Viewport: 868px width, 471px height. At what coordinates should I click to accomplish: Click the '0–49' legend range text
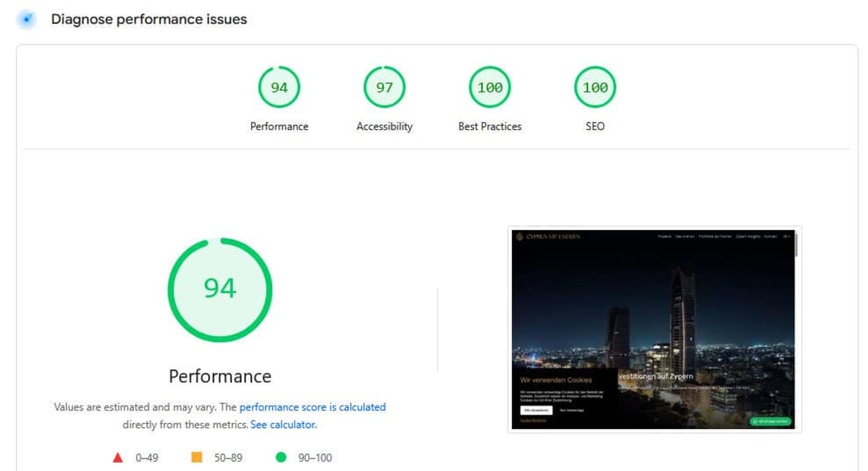147,457
